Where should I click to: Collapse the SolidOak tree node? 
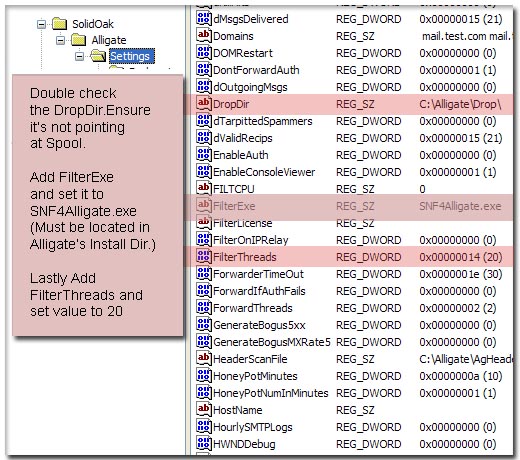point(41,24)
